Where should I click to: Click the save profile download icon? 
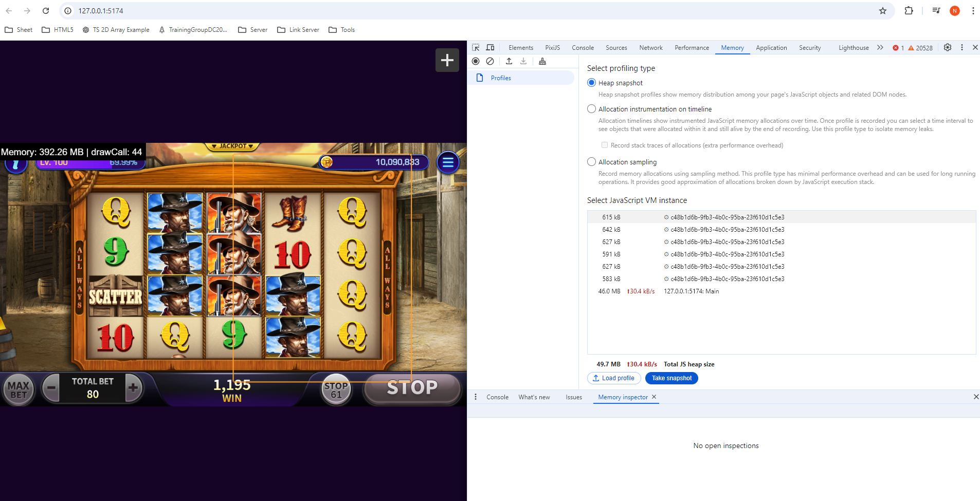click(523, 61)
